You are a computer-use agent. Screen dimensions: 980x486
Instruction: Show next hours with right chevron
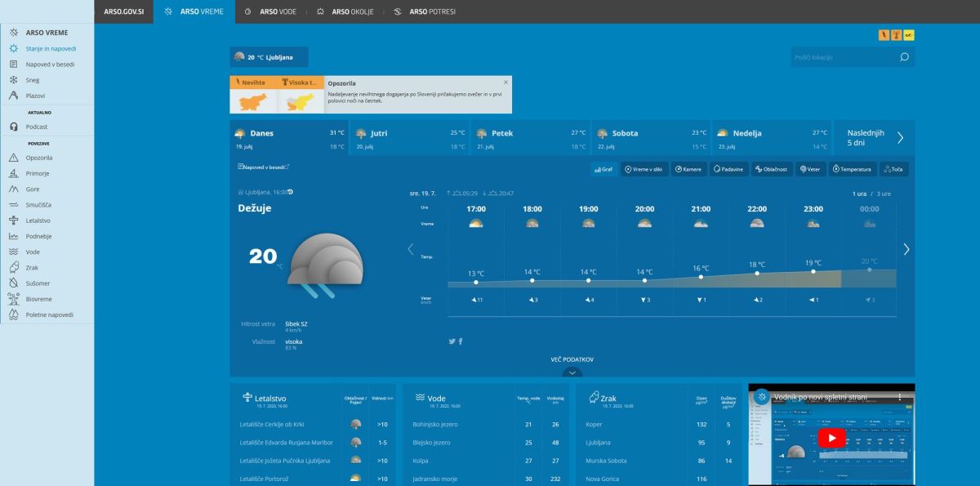(x=906, y=249)
